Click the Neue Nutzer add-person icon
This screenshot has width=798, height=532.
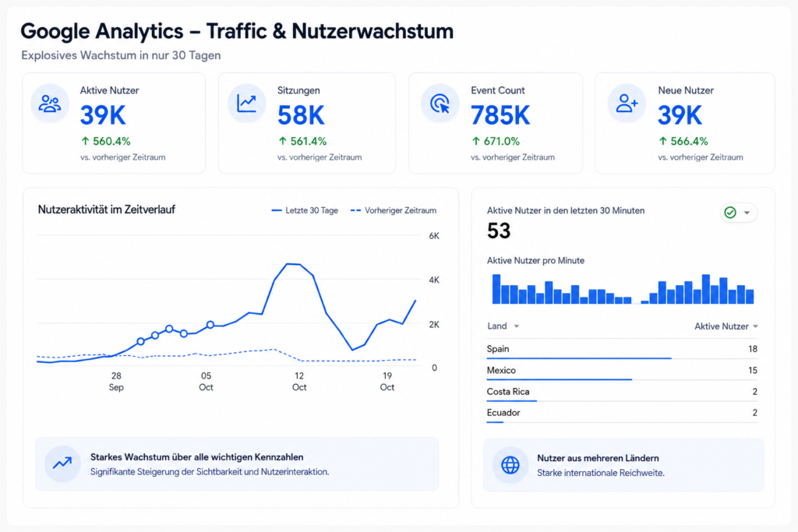pyautogui.click(x=627, y=104)
